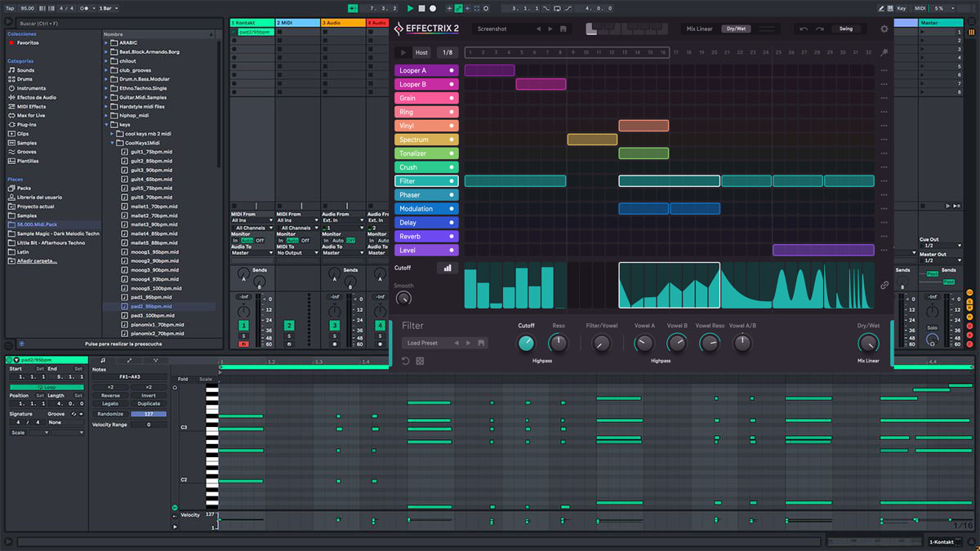Click the Swing button in Effectrix
The width and height of the screenshot is (980, 551).
pyautogui.click(x=846, y=29)
